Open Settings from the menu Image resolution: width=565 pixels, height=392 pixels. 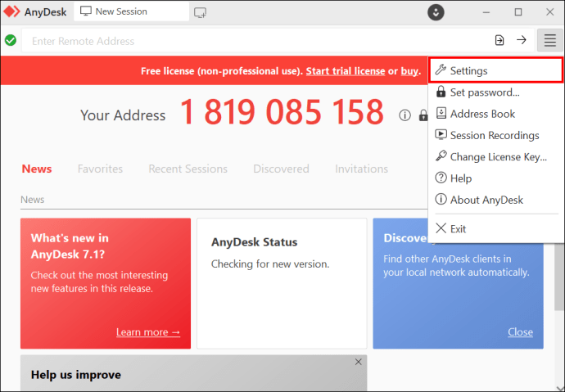click(496, 70)
